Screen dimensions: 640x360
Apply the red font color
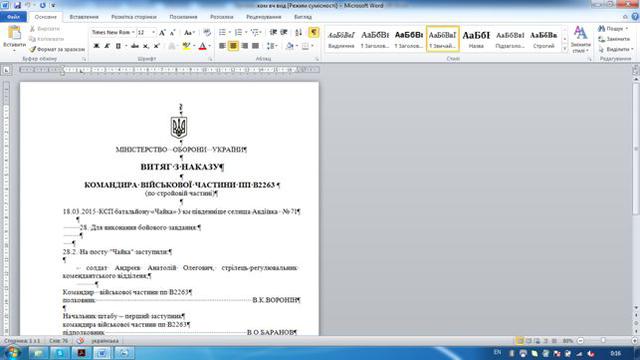[202, 46]
